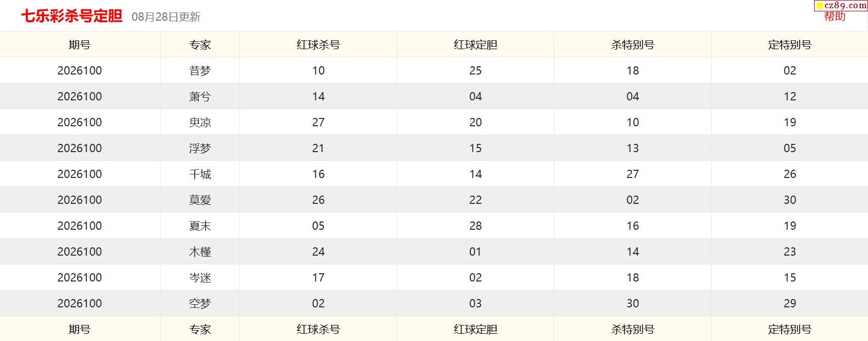Click the top 定特别号 column header
868x341 pixels.
[x=790, y=45]
